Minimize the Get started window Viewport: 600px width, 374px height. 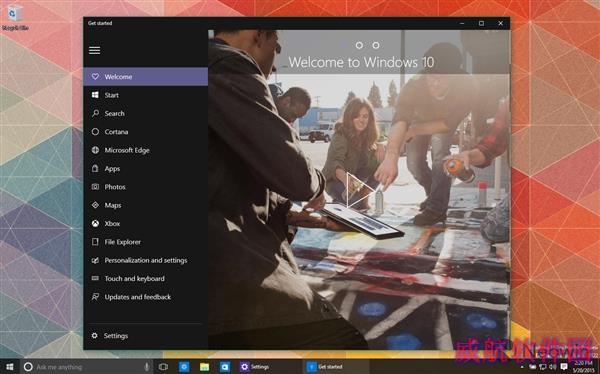point(462,23)
